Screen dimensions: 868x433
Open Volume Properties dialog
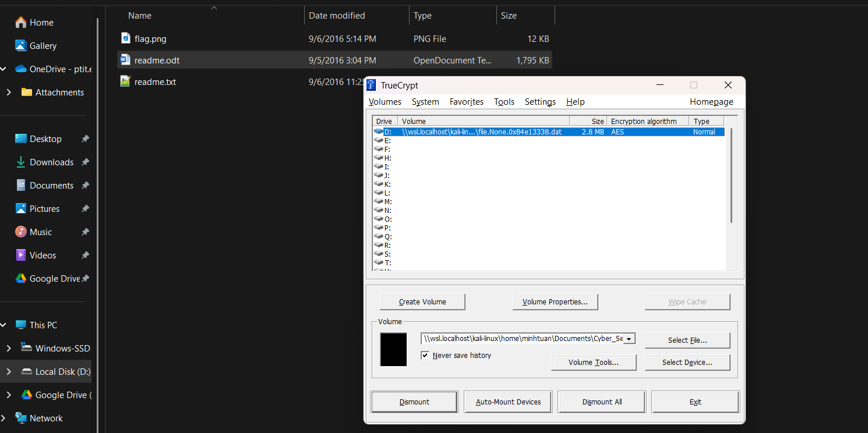coord(555,302)
